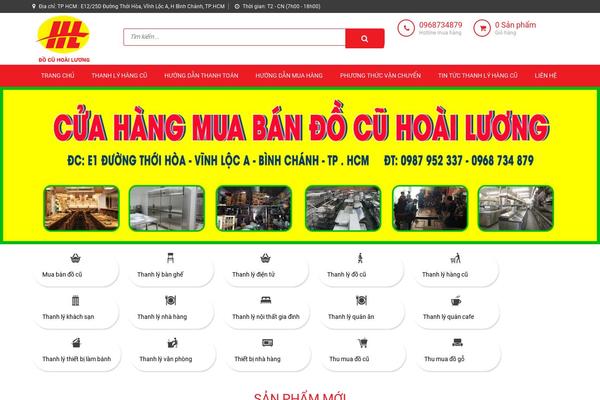This screenshot has height=400, width=600.
Task: Open LIÊN HỆ menu item
Action: click(546, 76)
